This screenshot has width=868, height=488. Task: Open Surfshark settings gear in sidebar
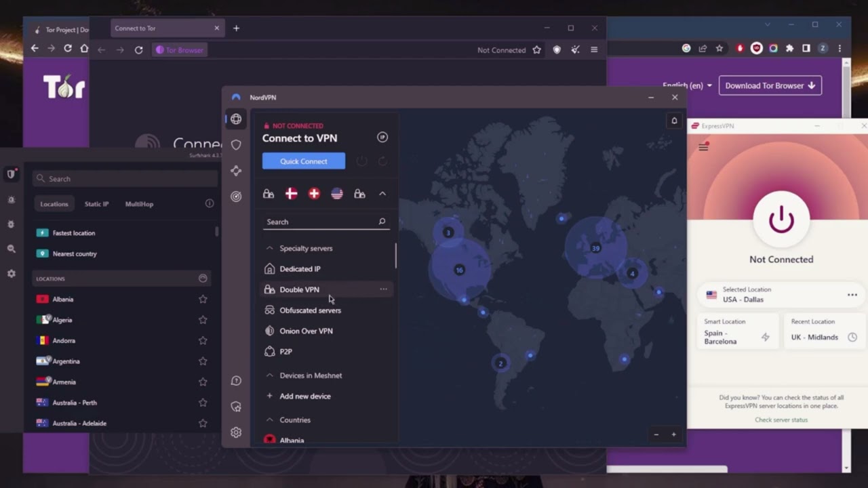tap(11, 274)
